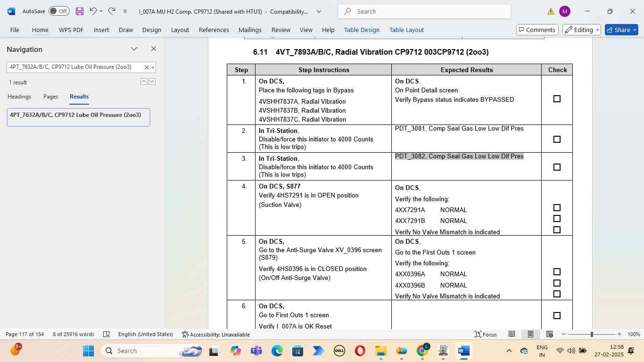Viewport: 644px width, 362px height.
Task: Open the Dell app from taskbar
Action: pyautogui.click(x=339, y=351)
